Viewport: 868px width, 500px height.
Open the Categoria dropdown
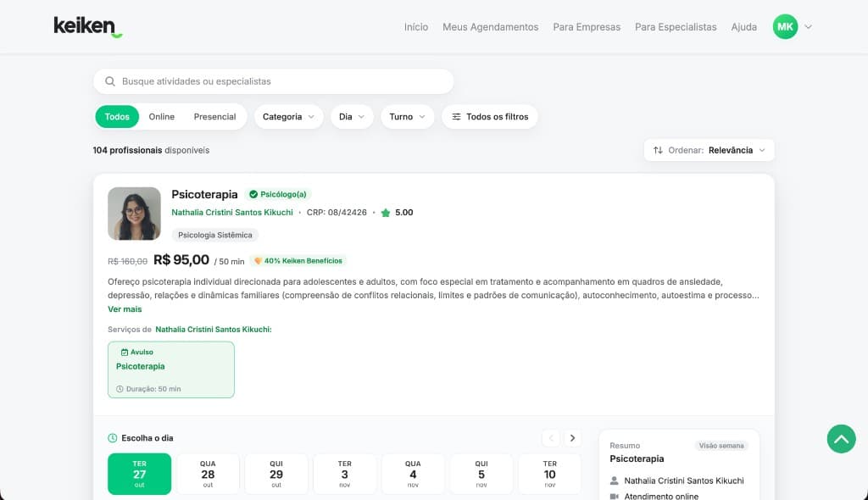point(288,117)
